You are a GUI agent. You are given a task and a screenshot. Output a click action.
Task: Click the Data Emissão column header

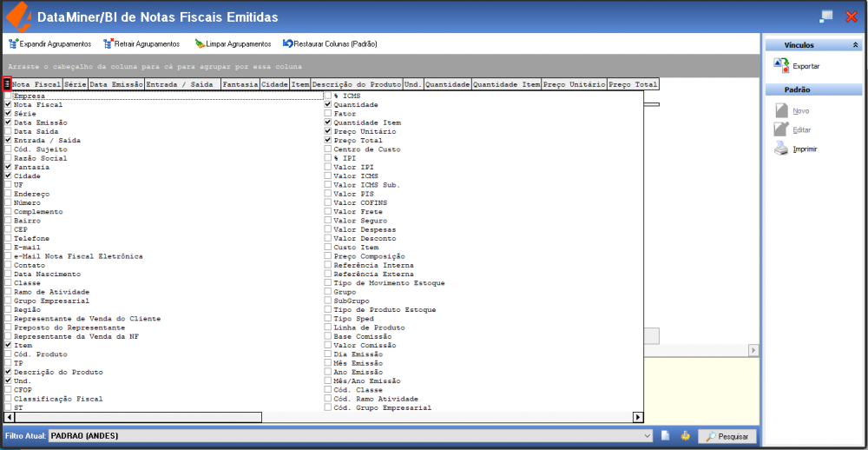pos(116,84)
